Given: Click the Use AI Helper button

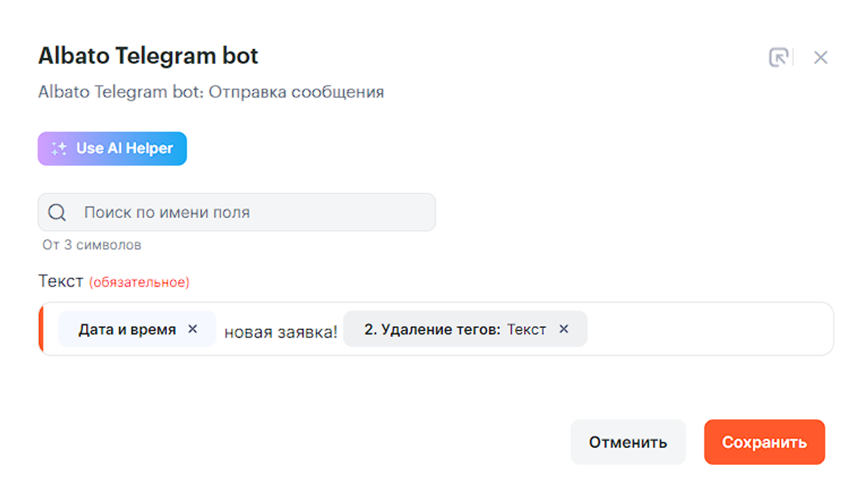Looking at the screenshot, I should pyautogui.click(x=112, y=149).
